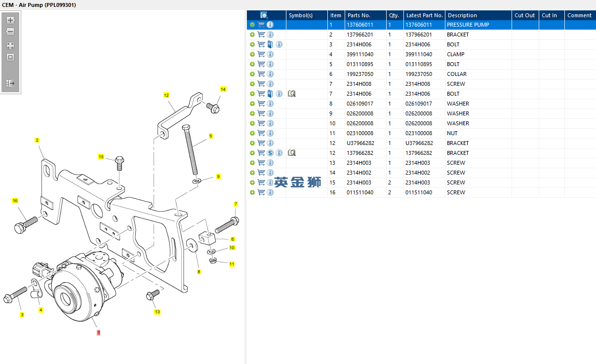This screenshot has height=364, width=596.
Task: Click the gear icon for item 13 SCREW
Action: click(252, 163)
